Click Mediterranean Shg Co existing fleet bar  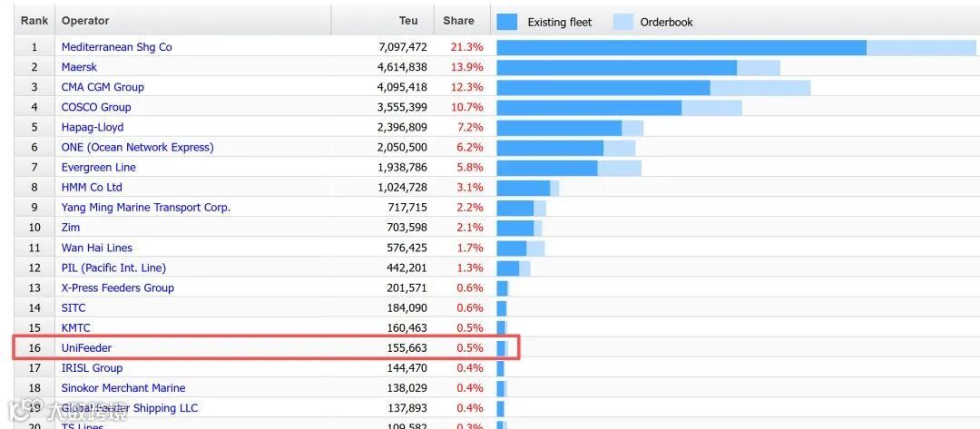click(681, 47)
